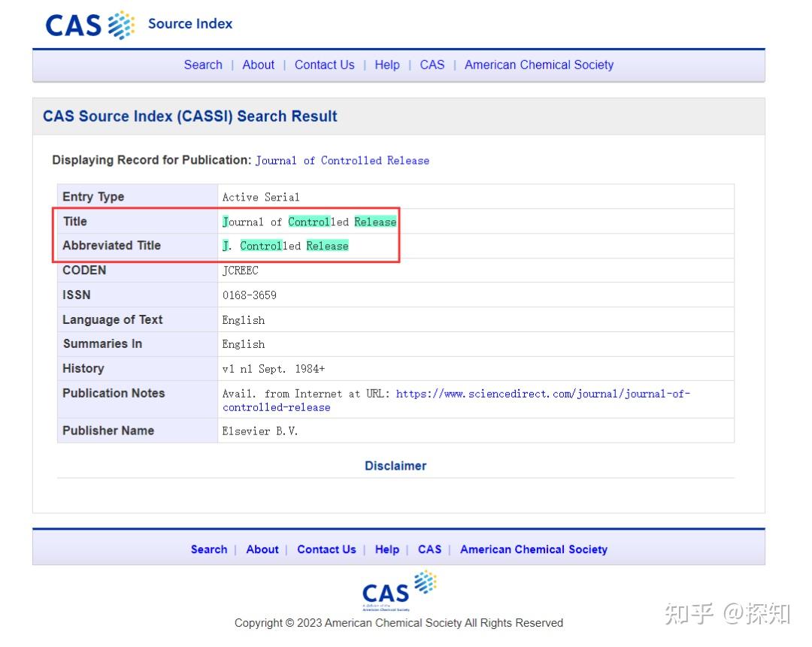Viewport: 812px width, 647px height.
Task: Click the ISSN value 0168-3659
Action: (250, 295)
